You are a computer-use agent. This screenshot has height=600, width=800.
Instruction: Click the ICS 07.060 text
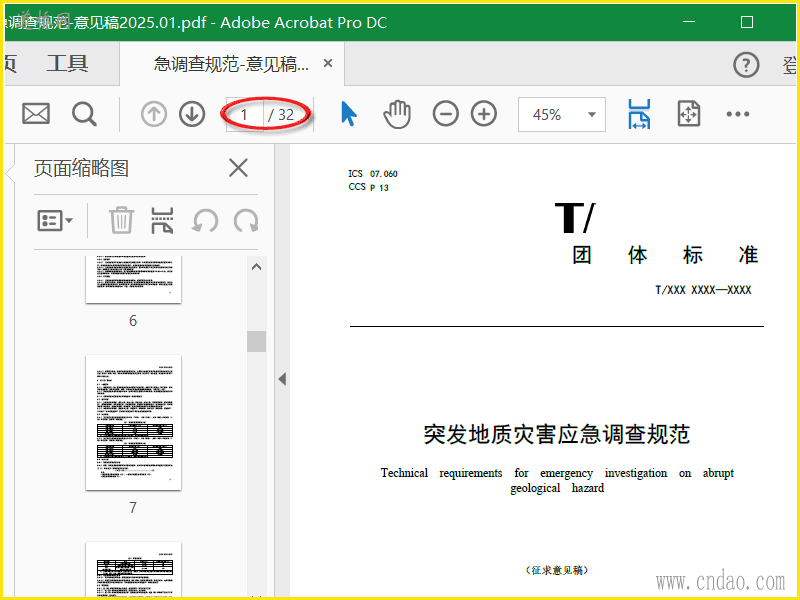[x=373, y=174]
